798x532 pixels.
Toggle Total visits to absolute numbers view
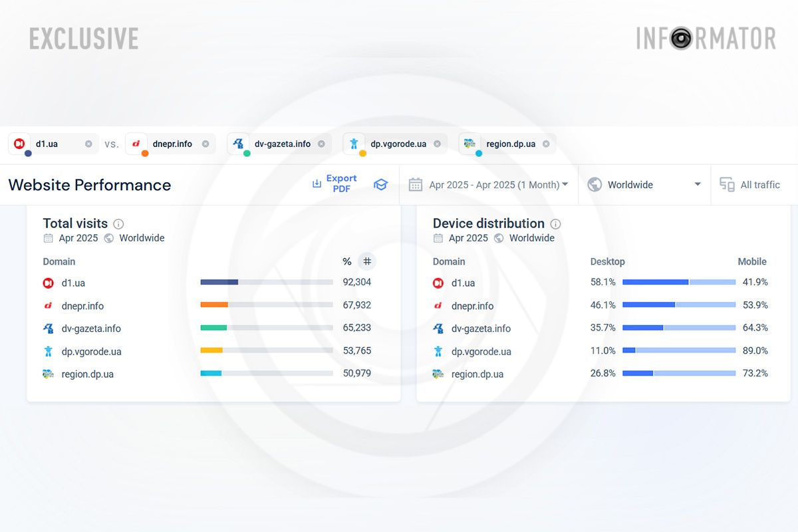click(x=367, y=261)
